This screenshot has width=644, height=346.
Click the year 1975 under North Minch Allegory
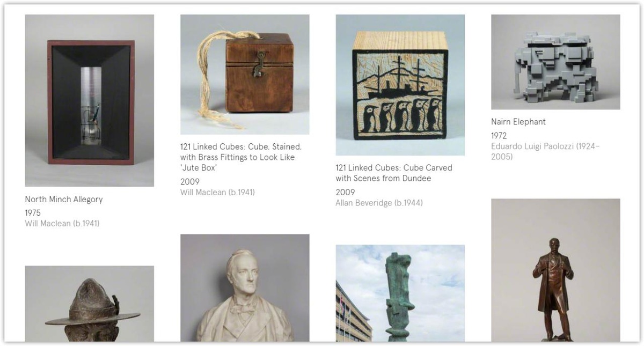[x=33, y=213]
